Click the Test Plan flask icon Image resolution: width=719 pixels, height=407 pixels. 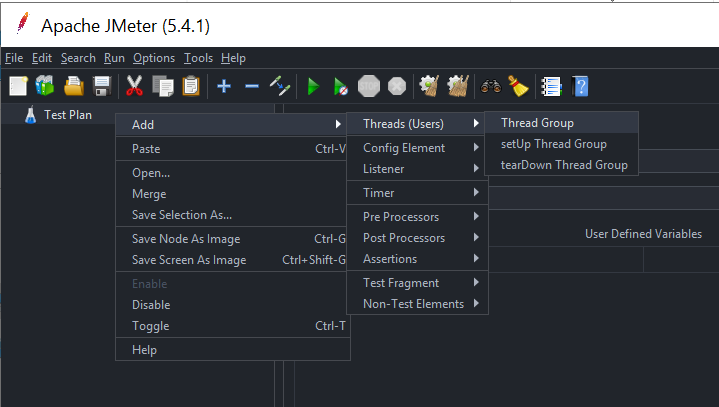tap(30, 115)
